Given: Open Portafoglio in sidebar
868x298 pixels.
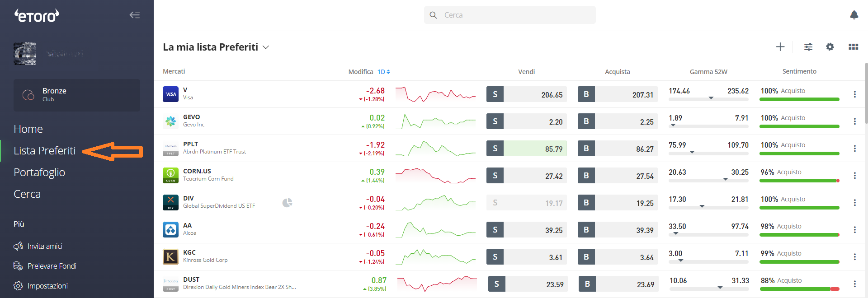Looking at the screenshot, I should (x=39, y=172).
